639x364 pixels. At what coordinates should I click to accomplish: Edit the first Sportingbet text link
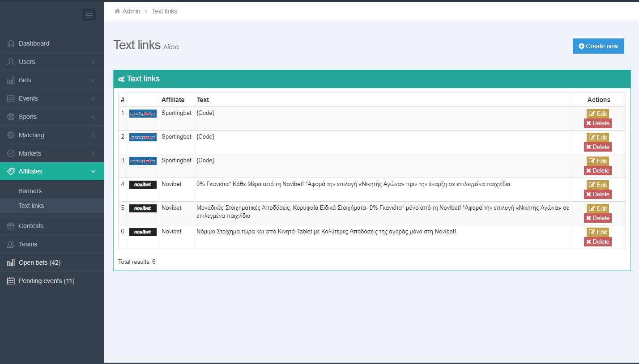(597, 114)
